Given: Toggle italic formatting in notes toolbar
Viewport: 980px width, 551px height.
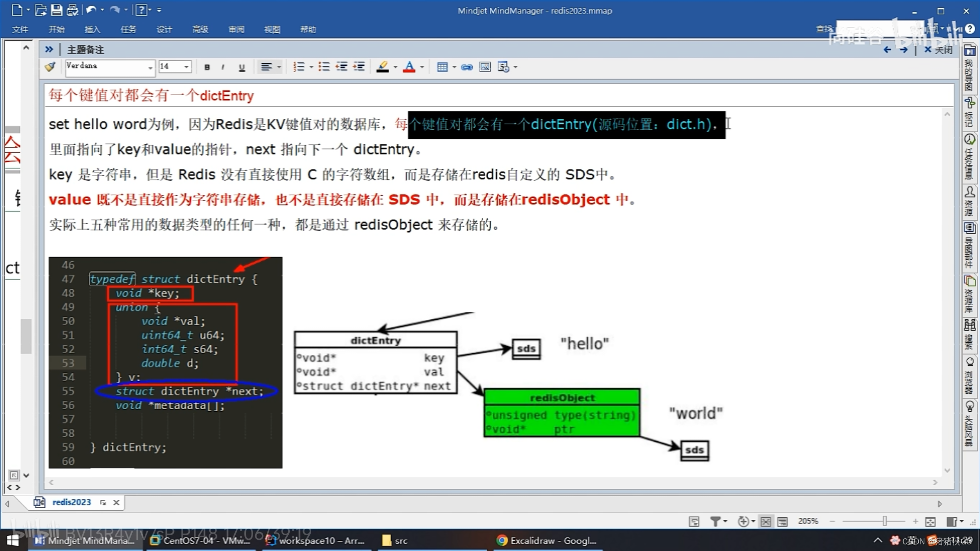Looking at the screenshot, I should coord(223,67).
